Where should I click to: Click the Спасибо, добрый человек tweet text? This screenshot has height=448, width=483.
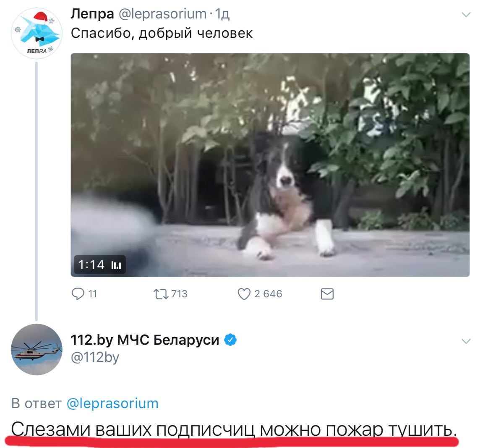point(162,33)
